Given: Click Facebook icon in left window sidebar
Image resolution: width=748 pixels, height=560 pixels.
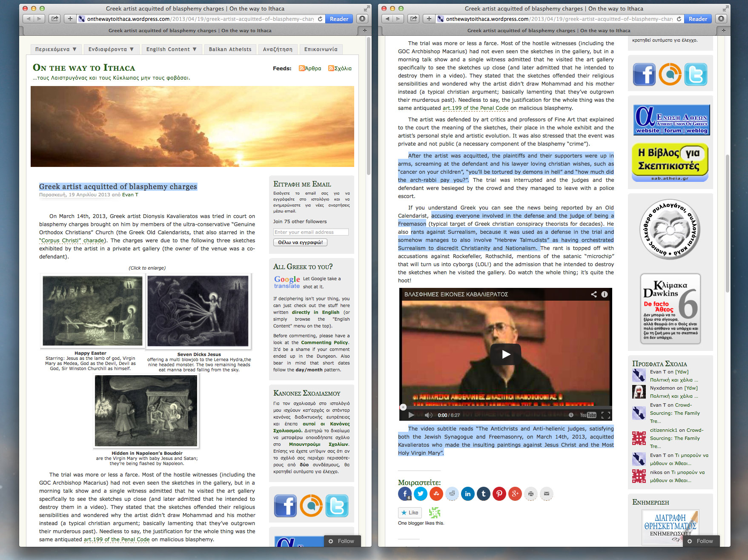Looking at the screenshot, I should tap(285, 505).
